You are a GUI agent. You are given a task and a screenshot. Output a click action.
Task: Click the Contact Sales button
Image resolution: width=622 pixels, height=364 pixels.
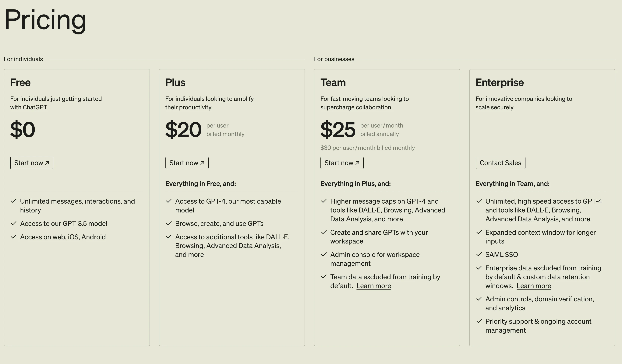(x=500, y=163)
